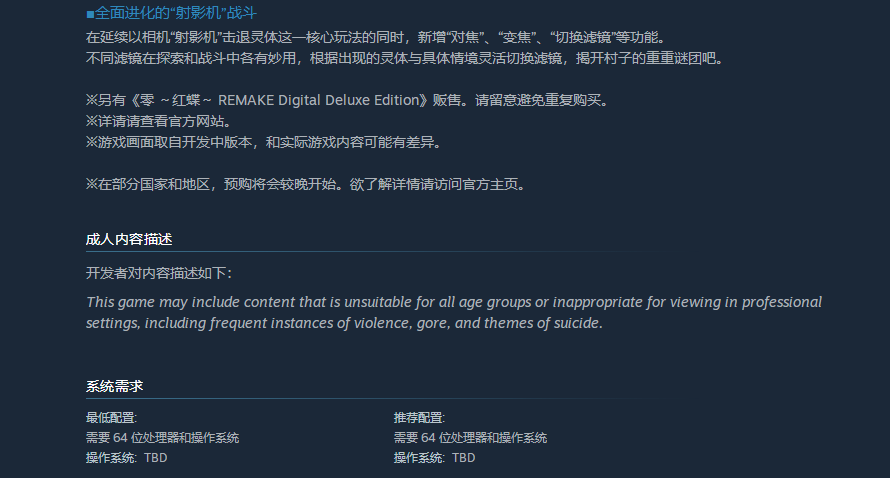The height and width of the screenshot is (478, 890).
Task: Click the line about 不同滤镜在探索和战斗中
Action: [x=403, y=58]
